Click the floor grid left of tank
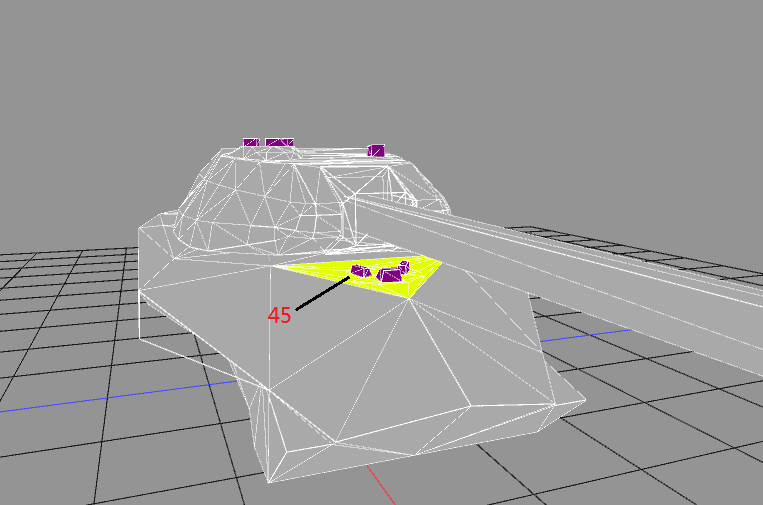 (x=60, y=300)
